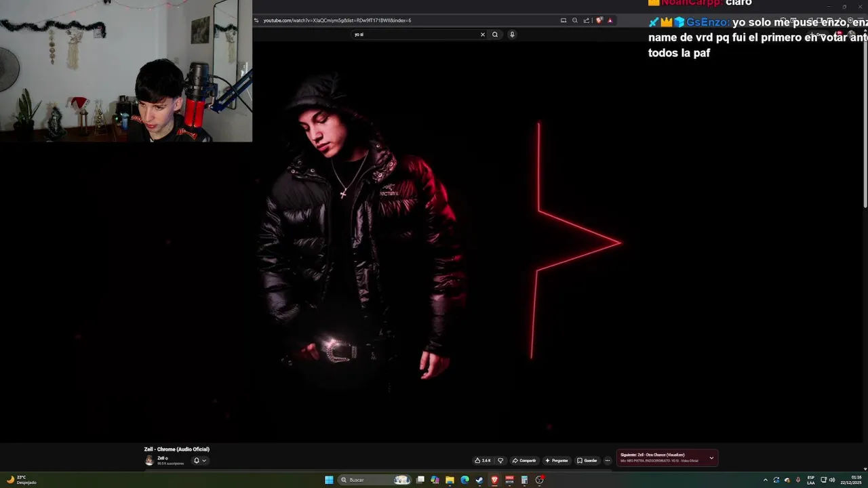The width and height of the screenshot is (868, 488).
Task: Open calculator-like app taskbar icon
Action: [x=524, y=480]
